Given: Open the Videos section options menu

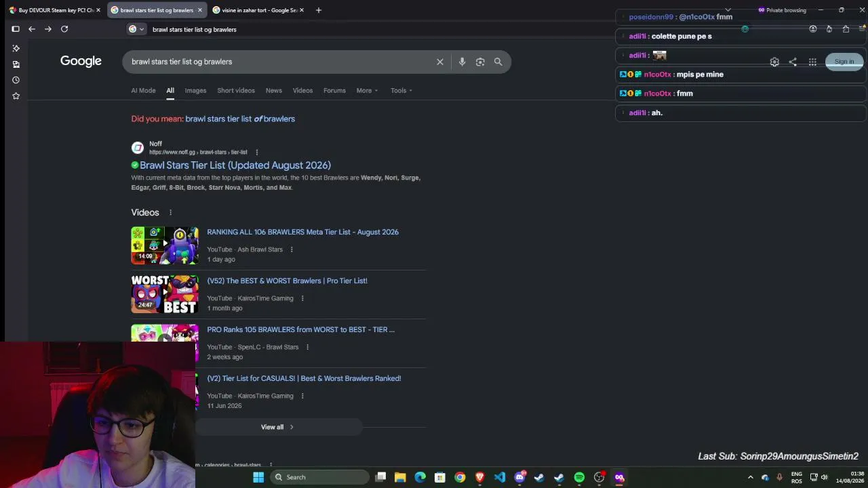Looking at the screenshot, I should 170,213.
